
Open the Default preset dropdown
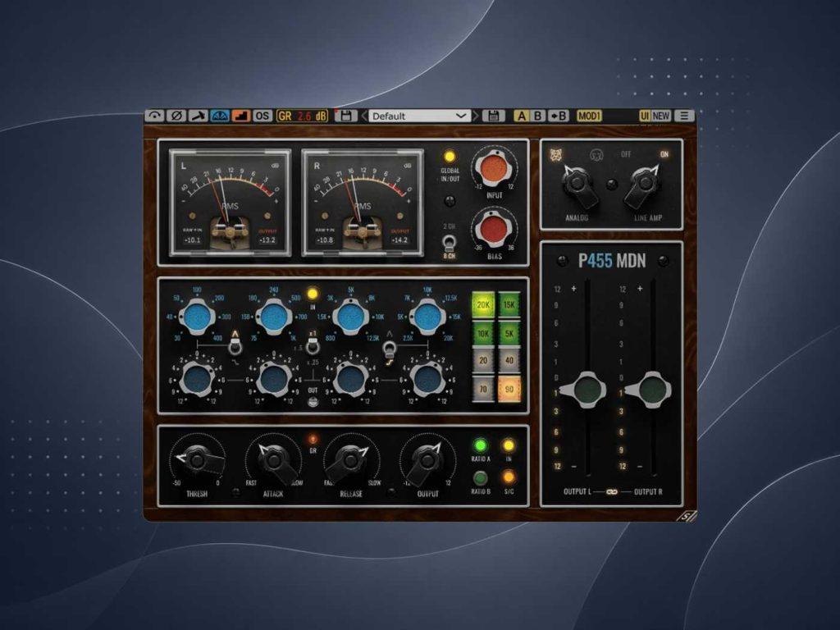(419, 116)
